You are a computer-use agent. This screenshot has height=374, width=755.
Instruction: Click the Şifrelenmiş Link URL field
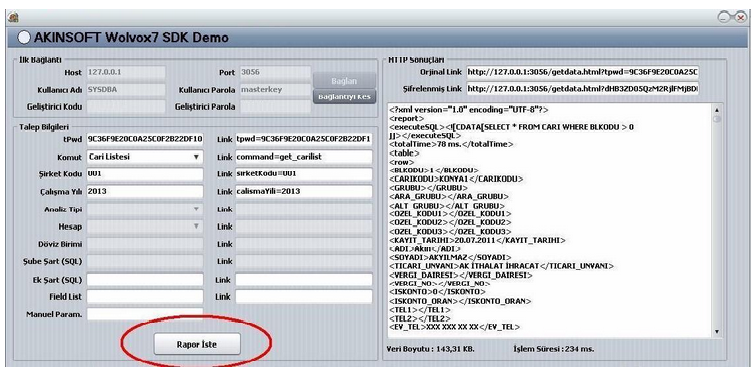[x=583, y=89]
